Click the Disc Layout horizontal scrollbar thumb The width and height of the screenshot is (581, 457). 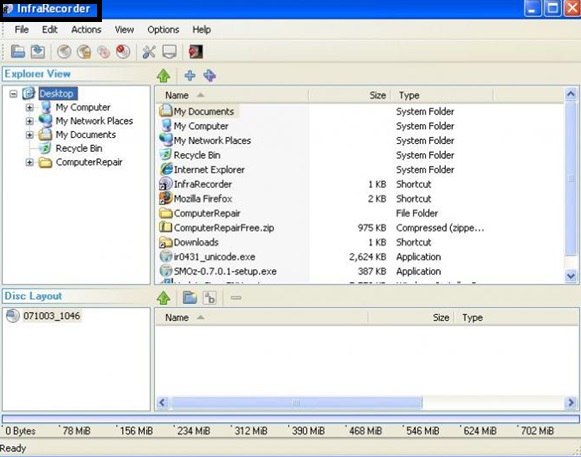(296, 403)
